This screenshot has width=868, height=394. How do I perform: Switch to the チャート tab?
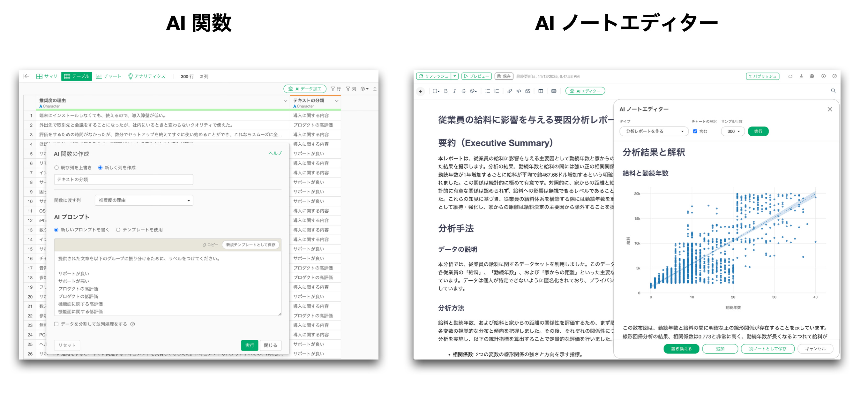(109, 76)
